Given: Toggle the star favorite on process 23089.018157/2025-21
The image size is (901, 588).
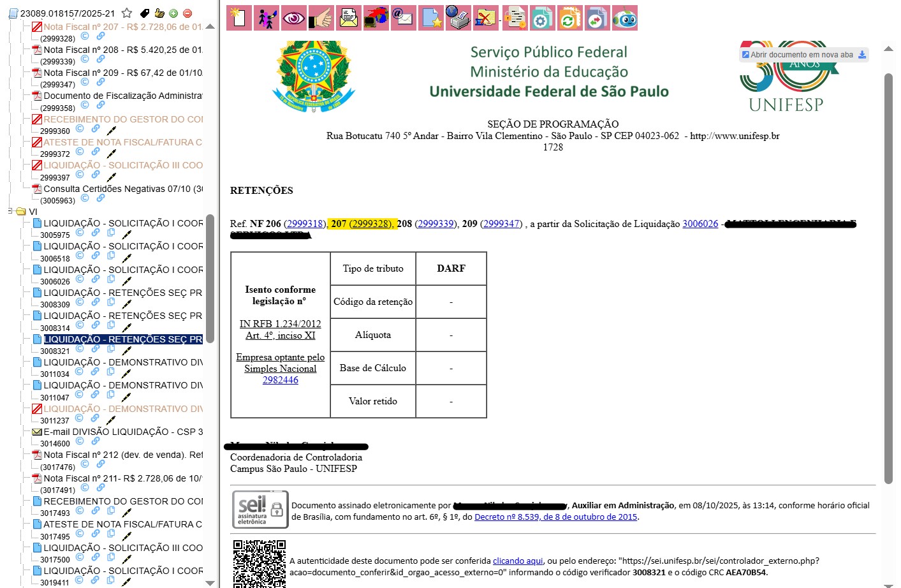Looking at the screenshot, I should pyautogui.click(x=127, y=13).
